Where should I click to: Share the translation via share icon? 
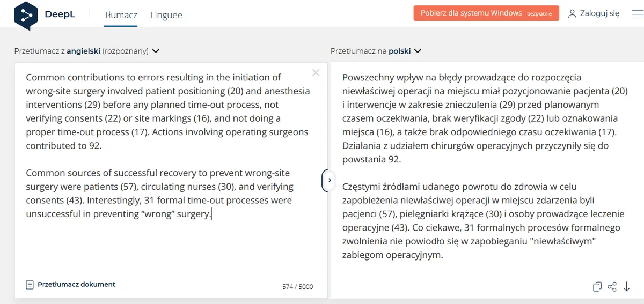[x=612, y=287]
